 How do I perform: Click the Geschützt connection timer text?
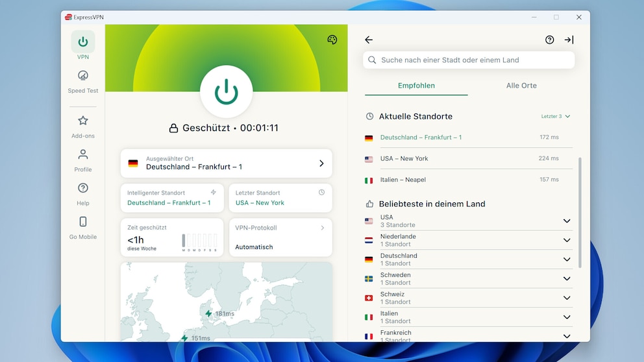click(x=230, y=128)
